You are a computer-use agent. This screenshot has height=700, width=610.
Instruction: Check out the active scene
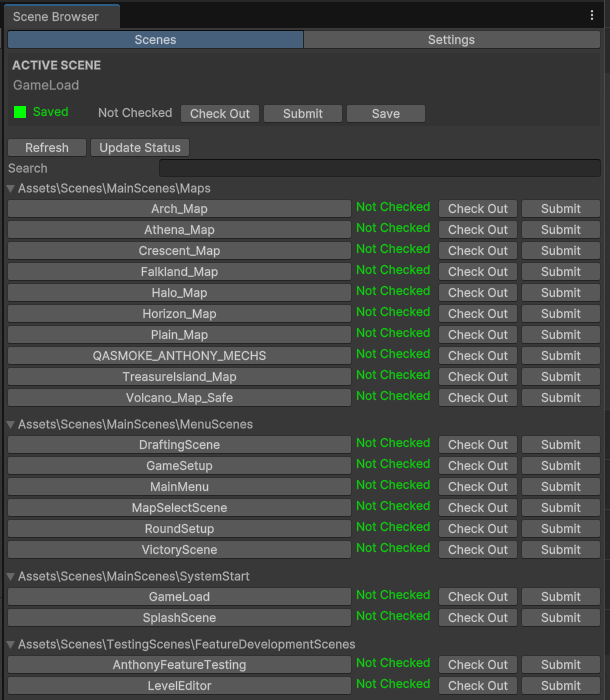click(220, 114)
